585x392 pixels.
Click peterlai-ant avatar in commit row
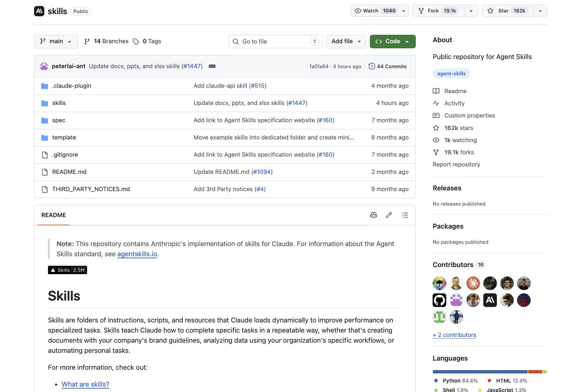click(44, 66)
